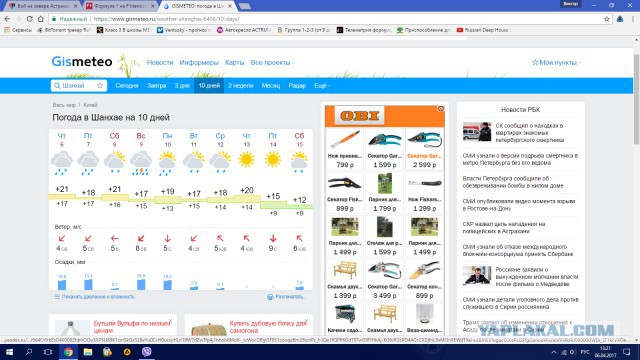Close the OBI advertisement

pyautogui.click(x=440, y=109)
